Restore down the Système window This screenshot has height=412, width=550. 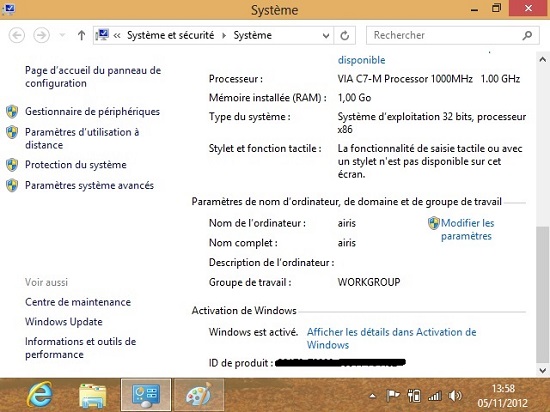(496, 8)
